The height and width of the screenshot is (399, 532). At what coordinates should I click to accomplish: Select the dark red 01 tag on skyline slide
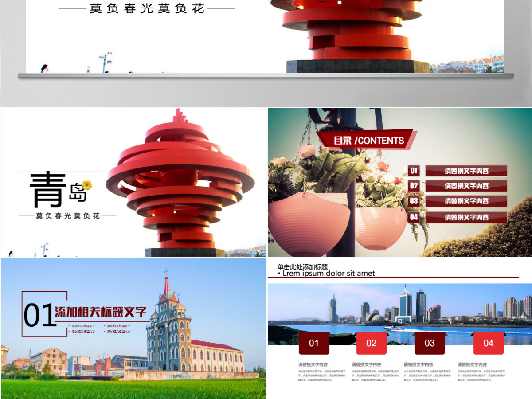314,343
